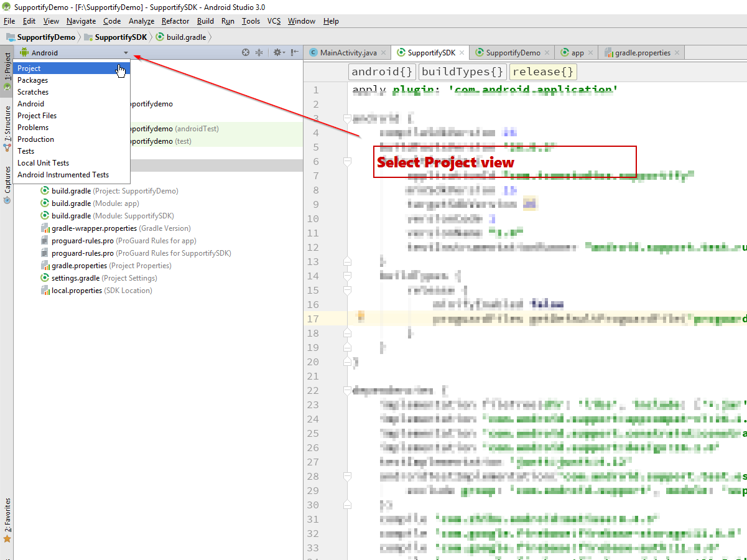Open the Build menu

pyautogui.click(x=205, y=21)
